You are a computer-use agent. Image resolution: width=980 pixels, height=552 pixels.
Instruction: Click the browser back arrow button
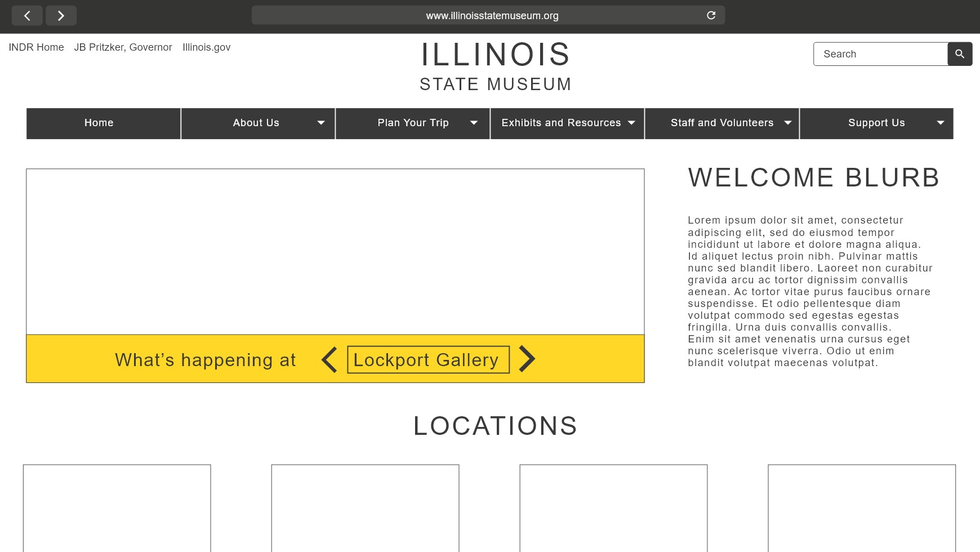coord(27,16)
